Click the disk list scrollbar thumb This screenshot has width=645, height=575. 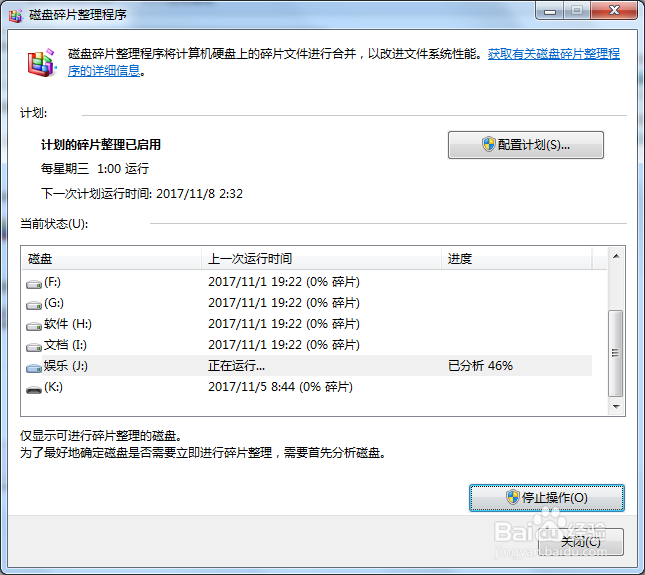click(616, 353)
